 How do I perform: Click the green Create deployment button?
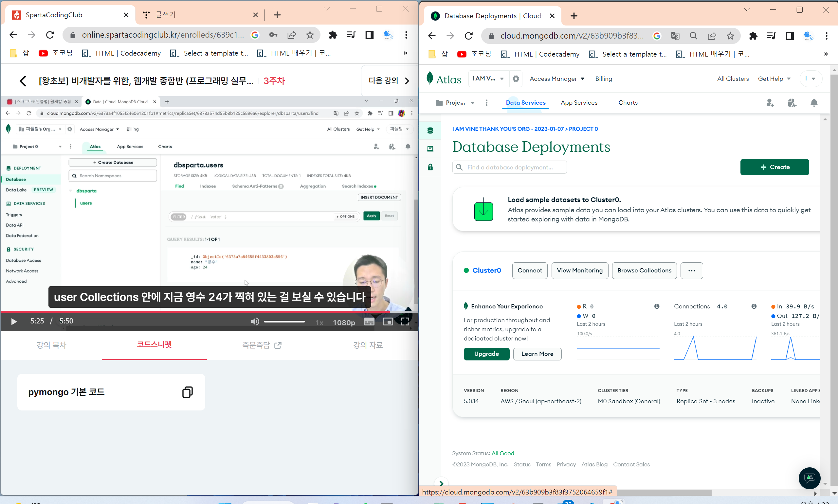774,167
